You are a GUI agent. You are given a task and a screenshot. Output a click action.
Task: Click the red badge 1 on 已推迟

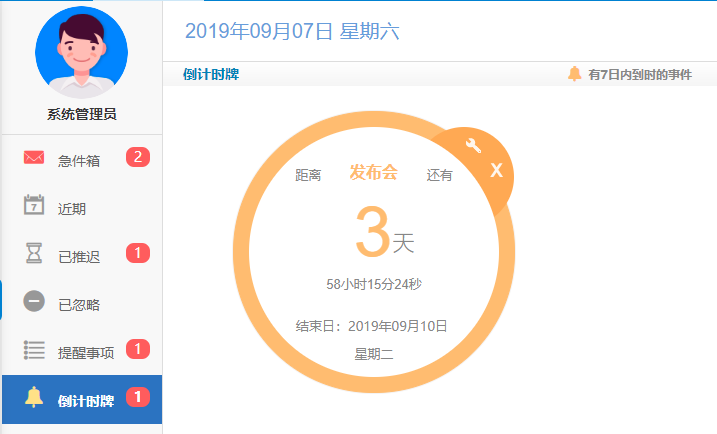coord(138,254)
